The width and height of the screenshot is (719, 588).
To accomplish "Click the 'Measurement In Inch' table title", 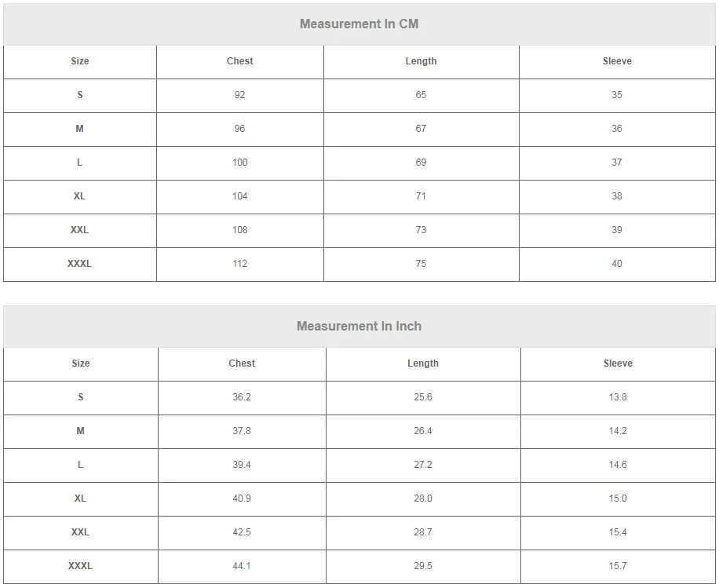I will pos(359,326).
